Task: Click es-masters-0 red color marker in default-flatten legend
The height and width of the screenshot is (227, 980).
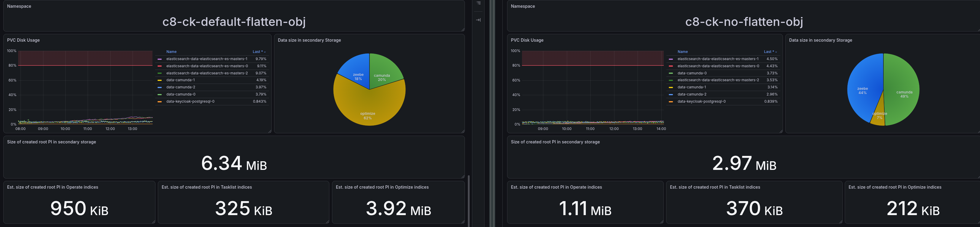Action: 159,66
